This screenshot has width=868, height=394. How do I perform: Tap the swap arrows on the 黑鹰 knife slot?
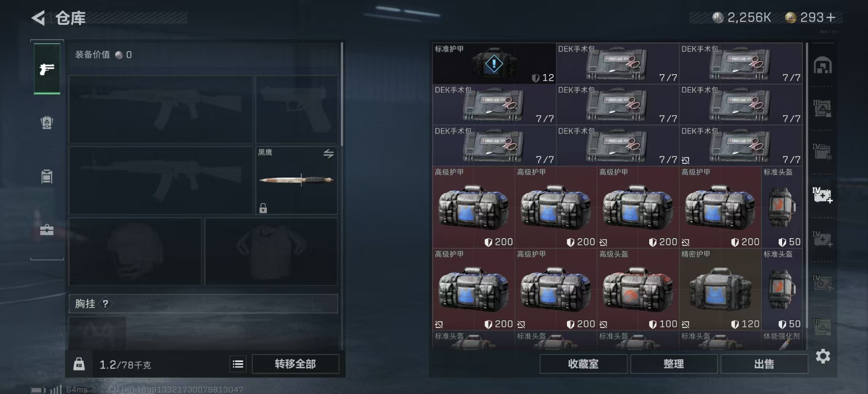(329, 154)
